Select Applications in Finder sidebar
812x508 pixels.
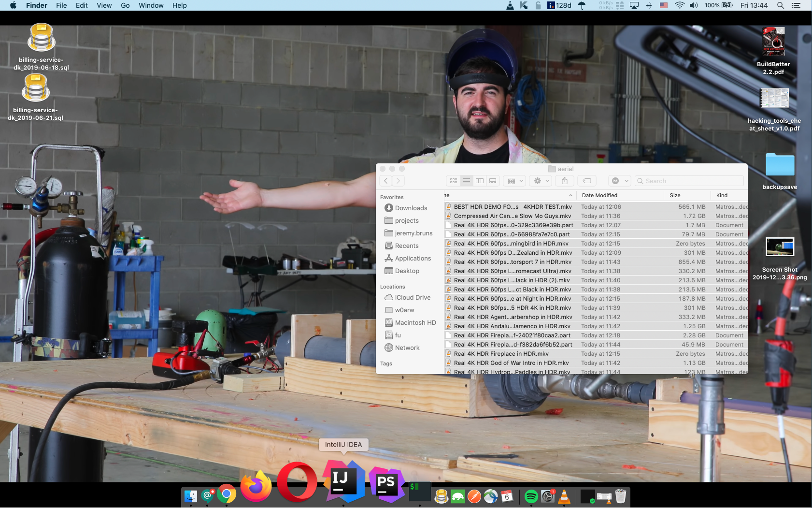tap(411, 258)
